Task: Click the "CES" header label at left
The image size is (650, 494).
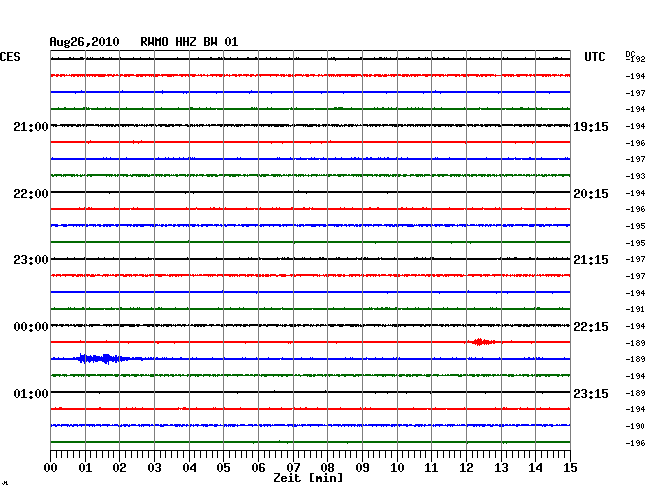Action: click(10, 57)
